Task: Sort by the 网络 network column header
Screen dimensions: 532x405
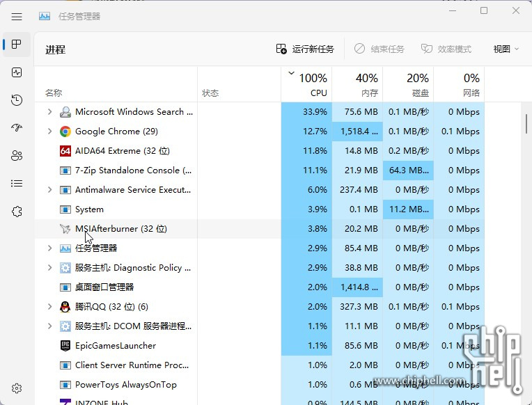Action: pyautogui.click(x=459, y=84)
